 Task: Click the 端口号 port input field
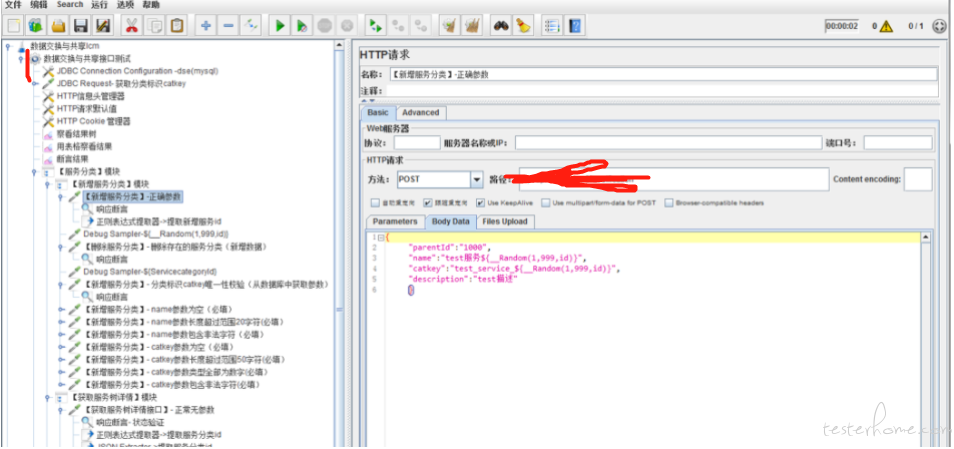click(x=897, y=143)
